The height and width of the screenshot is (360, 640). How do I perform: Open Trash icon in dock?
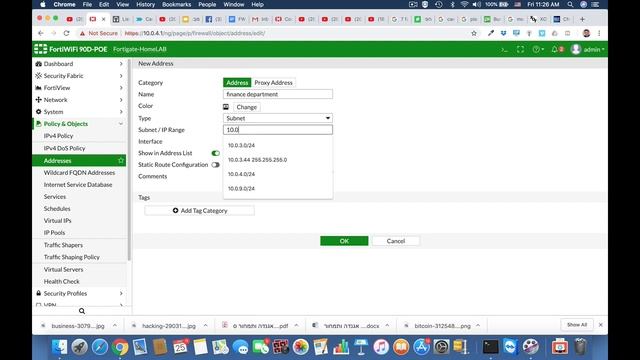click(x=580, y=347)
